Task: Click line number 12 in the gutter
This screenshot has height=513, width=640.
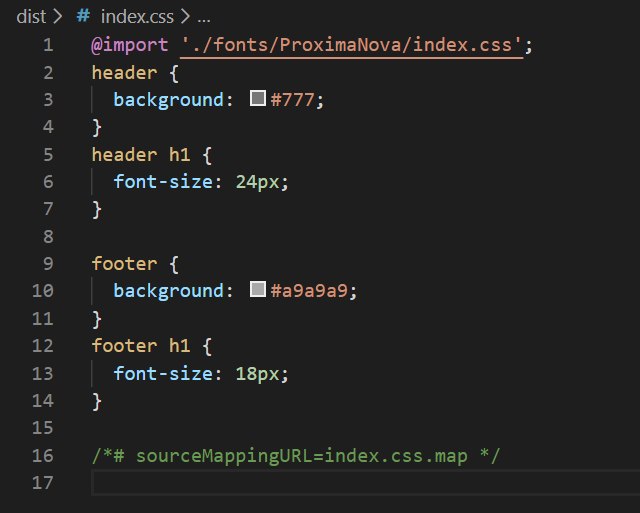Action: point(43,346)
